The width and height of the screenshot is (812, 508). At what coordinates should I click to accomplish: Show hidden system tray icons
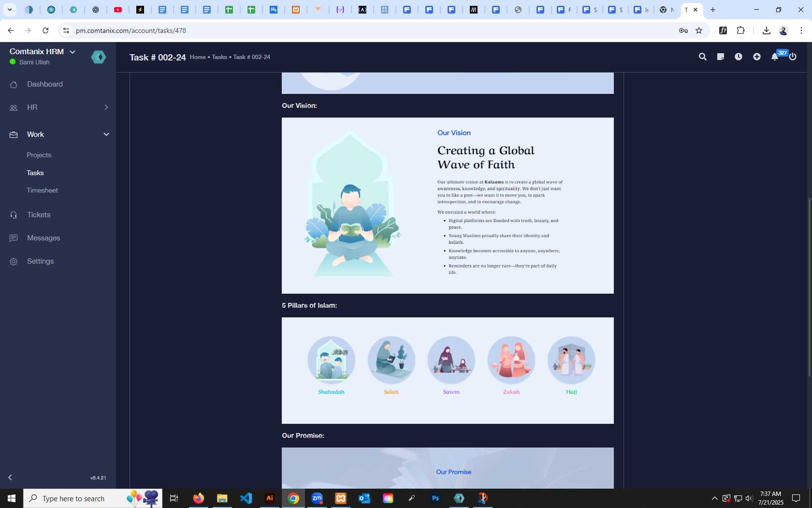(714, 498)
